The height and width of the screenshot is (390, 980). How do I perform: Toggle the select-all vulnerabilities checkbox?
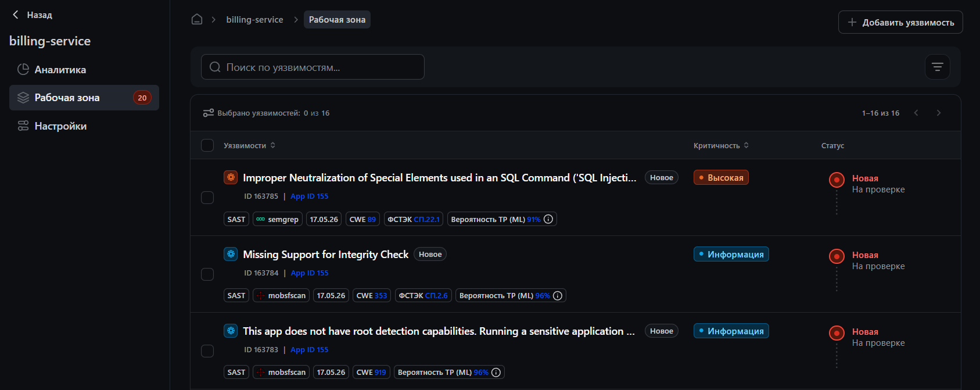[207, 145]
